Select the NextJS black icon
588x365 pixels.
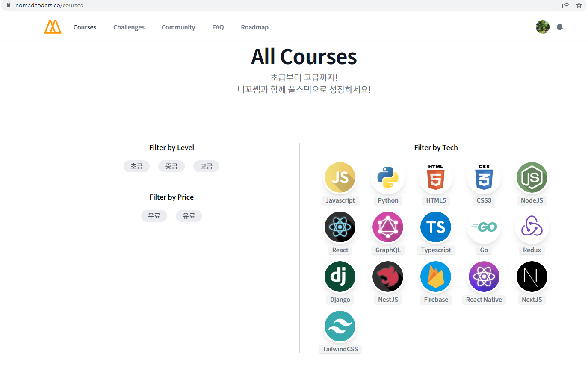(532, 277)
